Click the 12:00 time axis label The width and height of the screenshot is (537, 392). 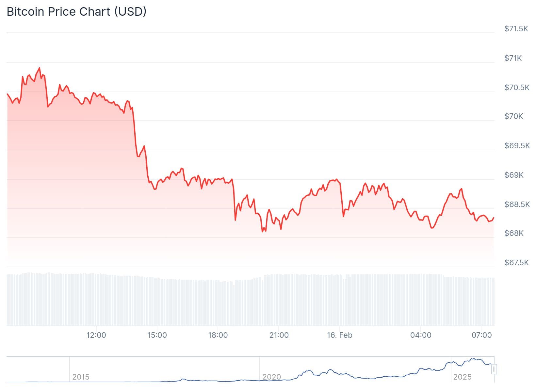96,335
